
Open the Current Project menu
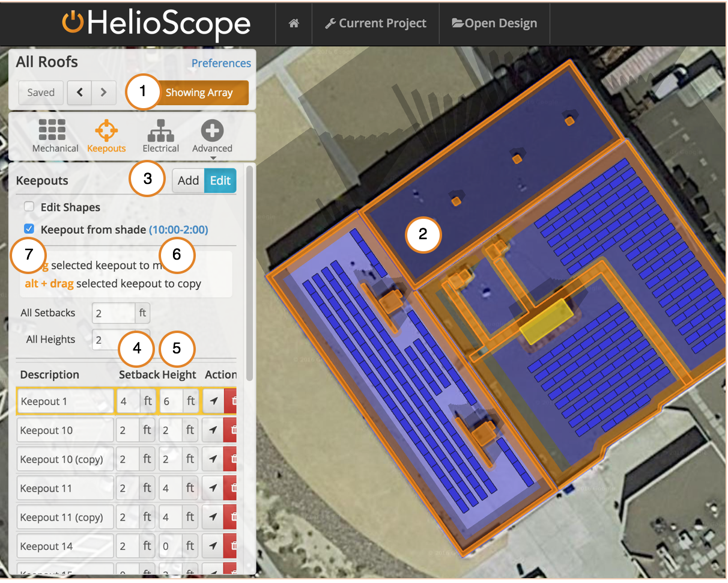375,23
